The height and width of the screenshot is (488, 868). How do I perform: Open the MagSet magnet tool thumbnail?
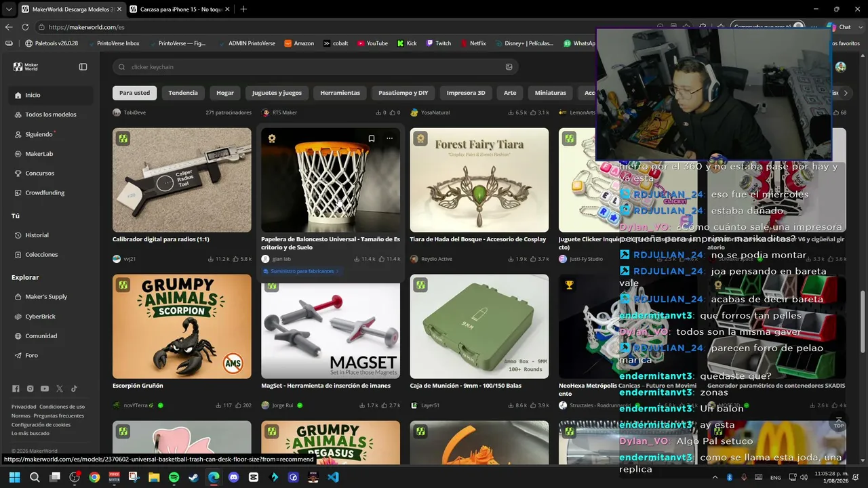click(331, 327)
